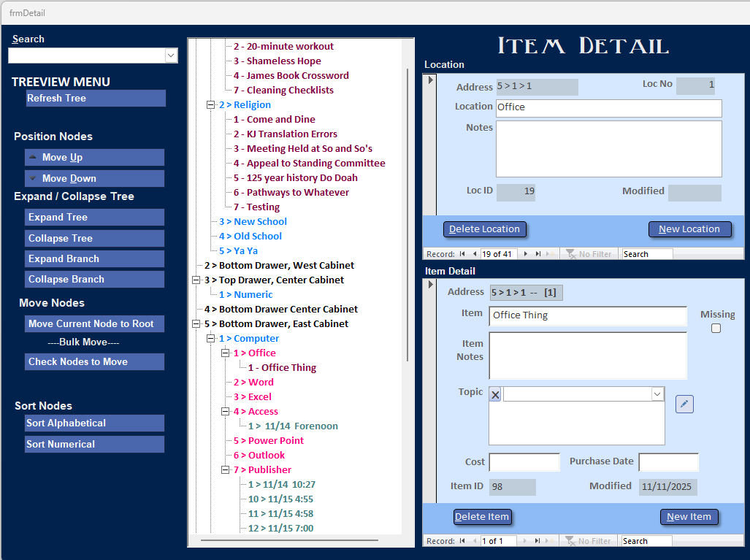The width and height of the screenshot is (750, 560).
Task: Collapse the Computer branch
Action: (x=210, y=339)
